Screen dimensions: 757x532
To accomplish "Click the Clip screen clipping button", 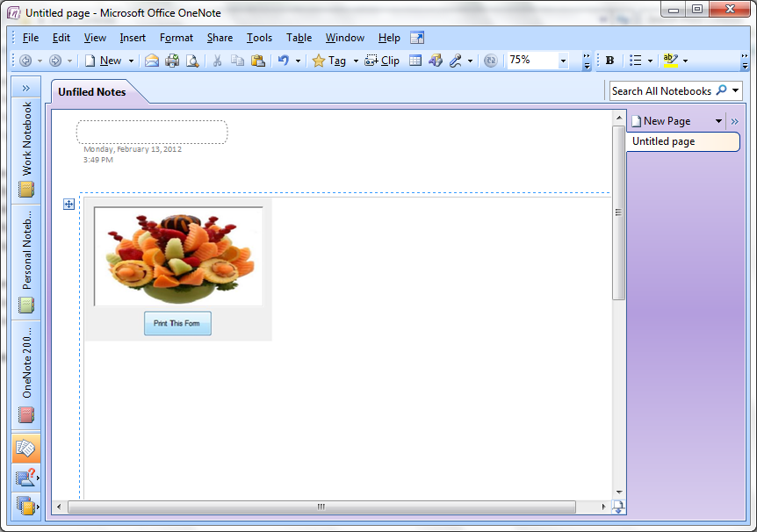I will [382, 61].
